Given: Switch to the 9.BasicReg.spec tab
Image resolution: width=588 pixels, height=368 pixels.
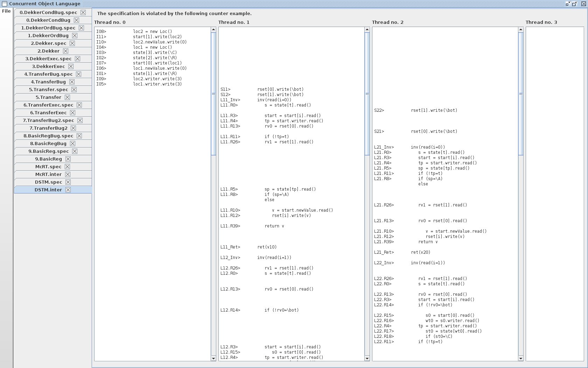Looking at the screenshot, I should pyautogui.click(x=53, y=151).
